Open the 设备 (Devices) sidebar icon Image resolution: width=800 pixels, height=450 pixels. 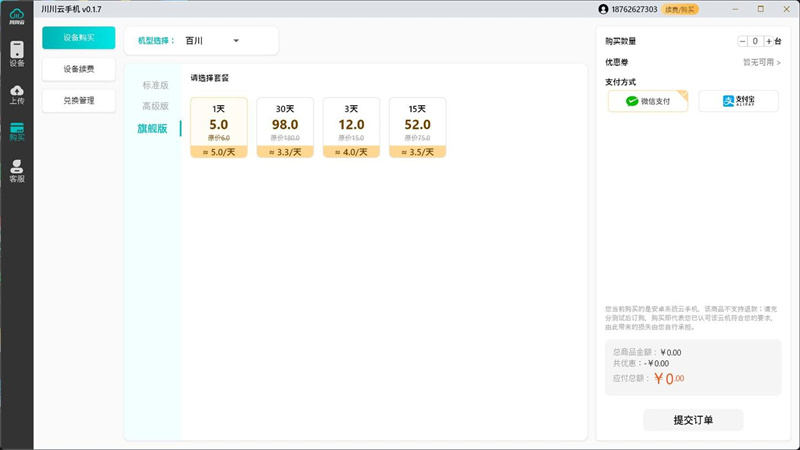pyautogui.click(x=17, y=53)
